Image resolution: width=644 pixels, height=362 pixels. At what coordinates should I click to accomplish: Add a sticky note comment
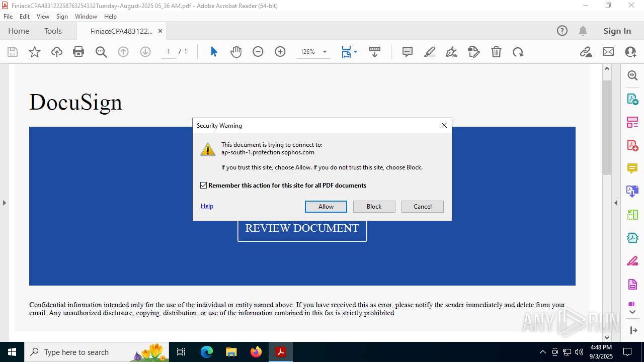click(x=408, y=52)
